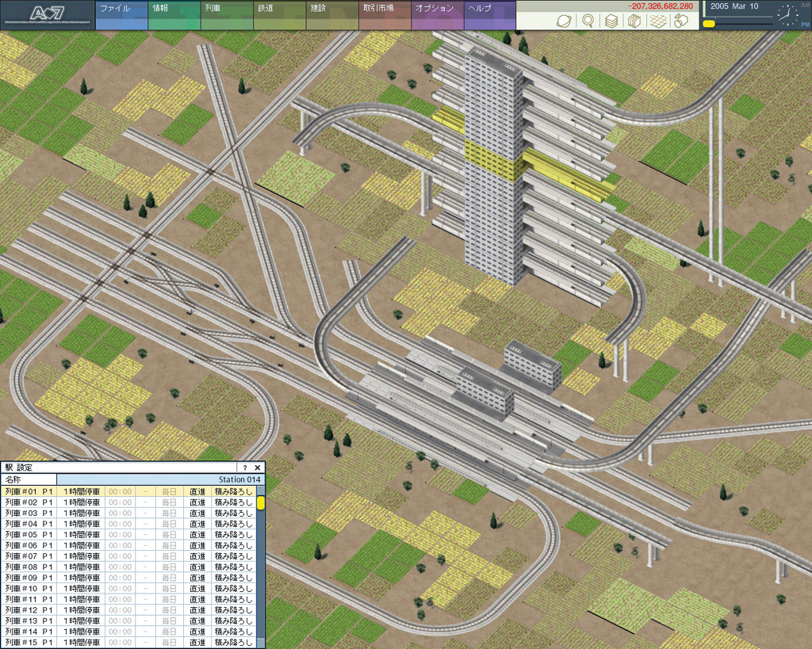Close the 駅 設定 window
Viewport: 812px width, 649px height.
click(258, 468)
